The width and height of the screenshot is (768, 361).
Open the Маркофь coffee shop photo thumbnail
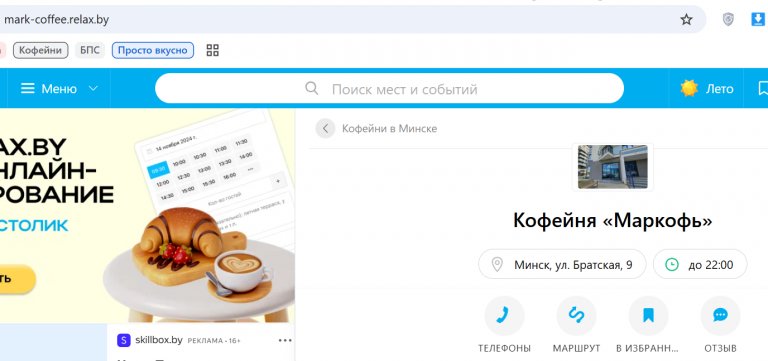tap(612, 167)
